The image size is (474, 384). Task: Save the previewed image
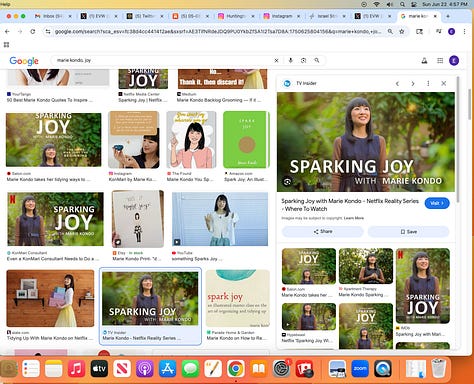click(408, 231)
